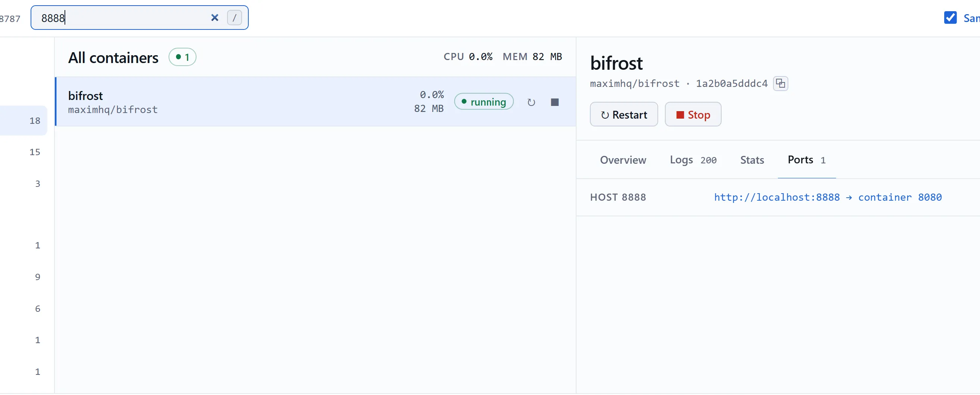980x395 pixels.
Task: Switch to the Logs tab
Action: (693, 160)
